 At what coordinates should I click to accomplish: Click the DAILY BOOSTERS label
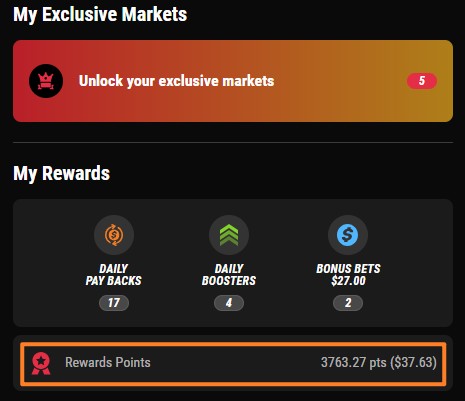[x=229, y=275]
